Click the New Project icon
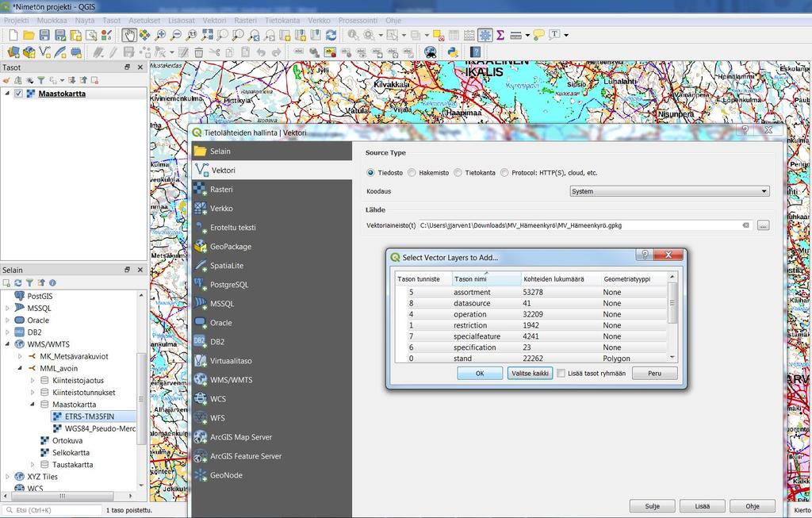 click(x=13, y=35)
